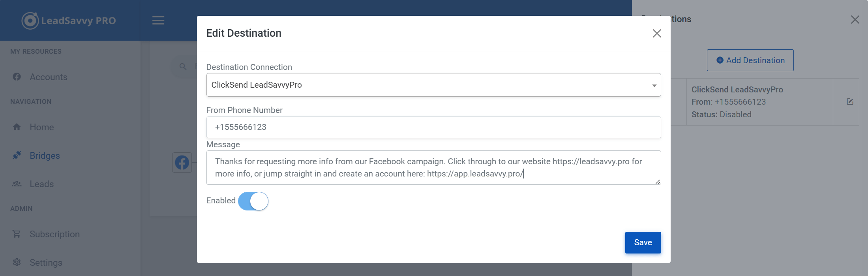Image resolution: width=868 pixels, height=276 pixels.
Task: Click the search magnifier icon
Action: coord(183,66)
